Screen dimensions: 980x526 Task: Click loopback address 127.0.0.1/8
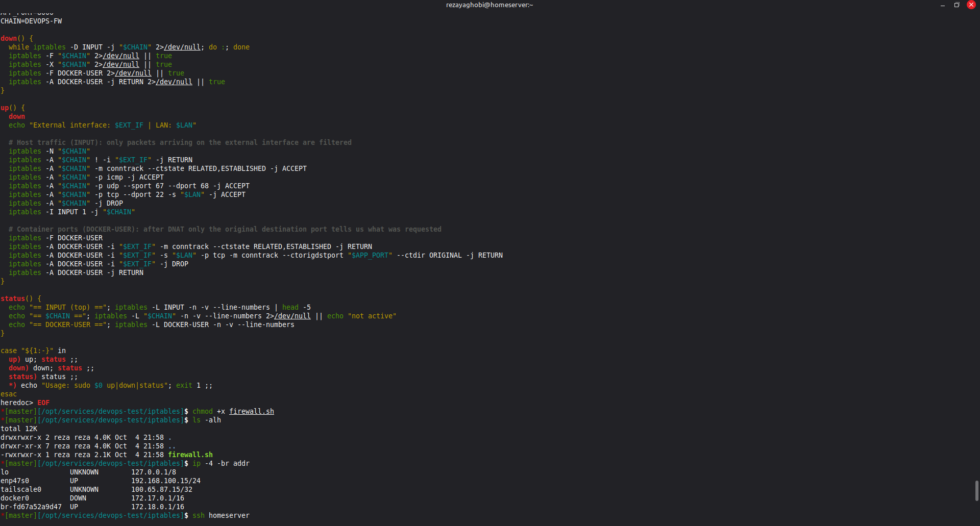(154, 472)
